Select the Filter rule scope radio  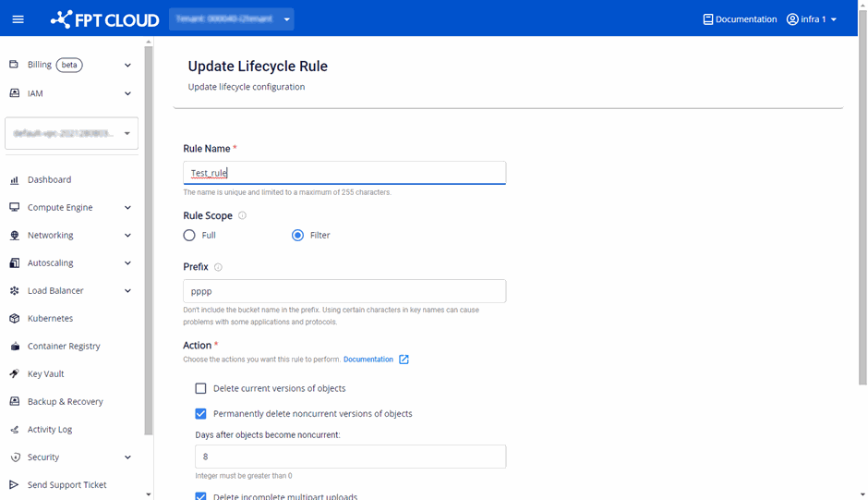pos(298,235)
